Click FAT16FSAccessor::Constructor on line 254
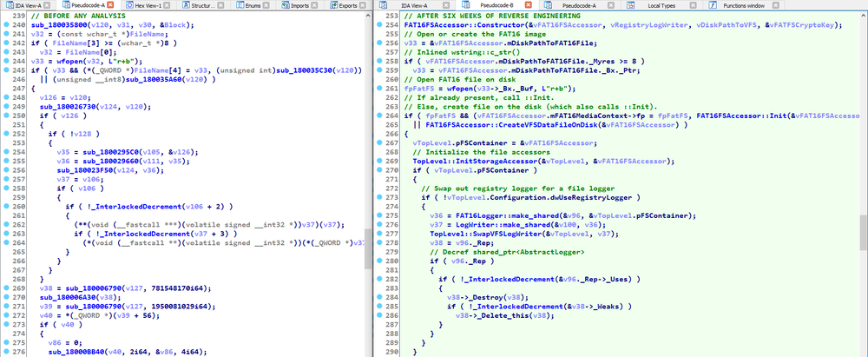 (464, 25)
